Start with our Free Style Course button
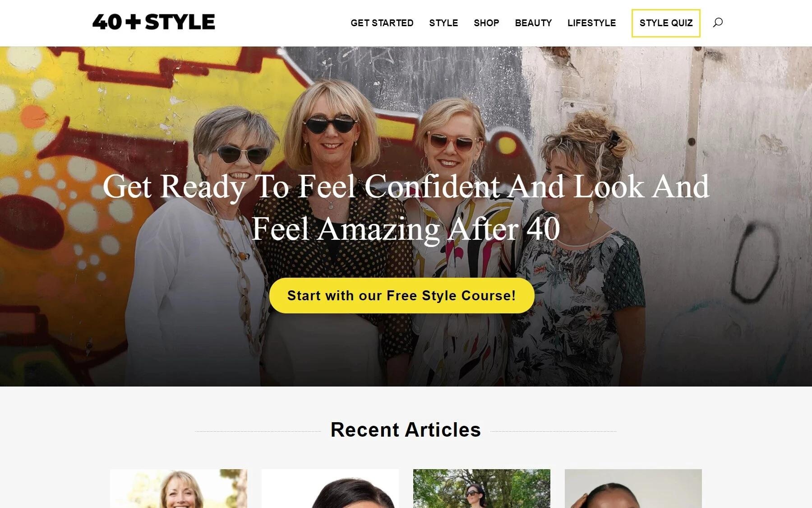Viewport: 812px width, 508px height. click(401, 296)
